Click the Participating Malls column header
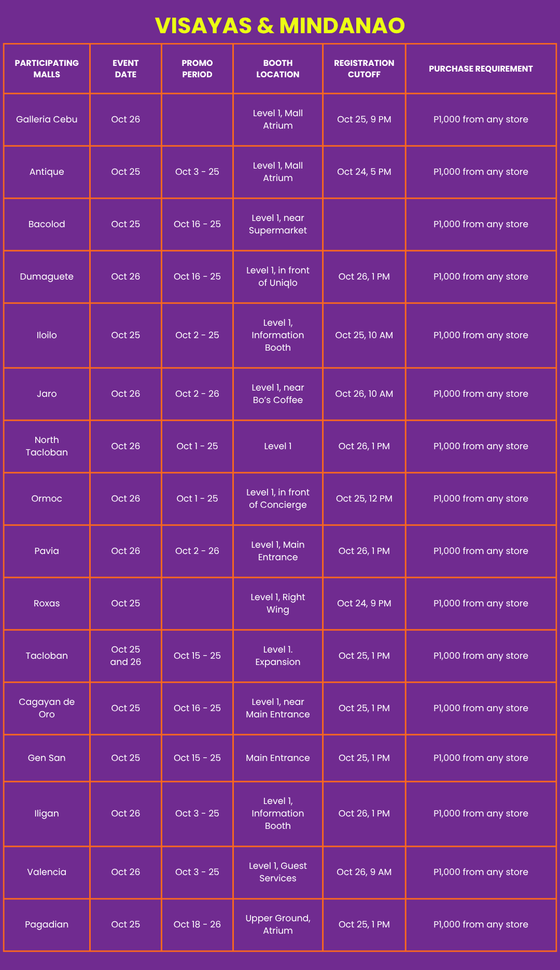This screenshot has width=560, height=970. [47, 68]
